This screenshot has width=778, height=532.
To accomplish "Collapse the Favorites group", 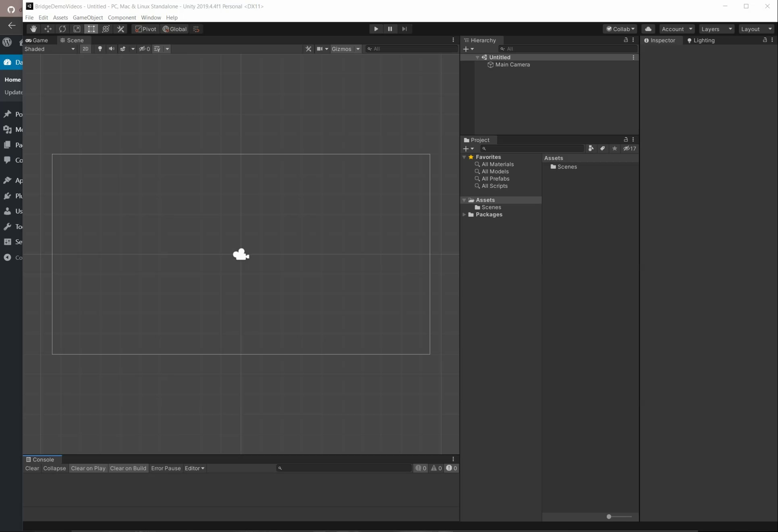I will coord(464,157).
